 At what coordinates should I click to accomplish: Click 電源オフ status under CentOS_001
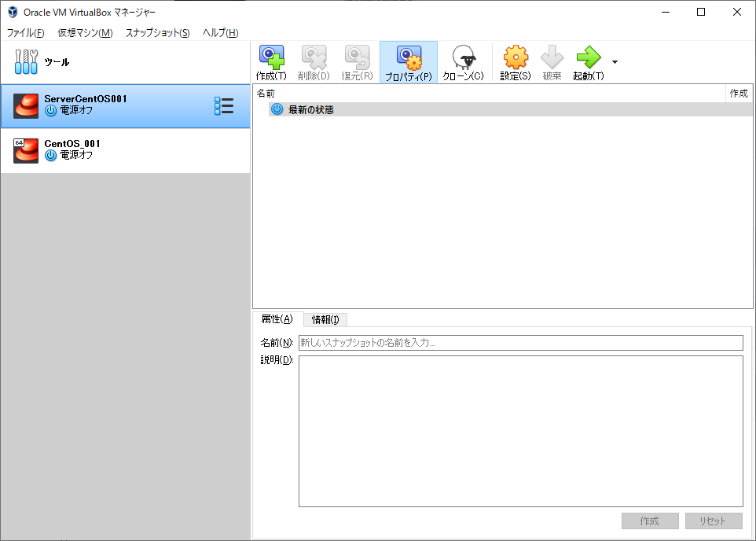[x=76, y=155]
